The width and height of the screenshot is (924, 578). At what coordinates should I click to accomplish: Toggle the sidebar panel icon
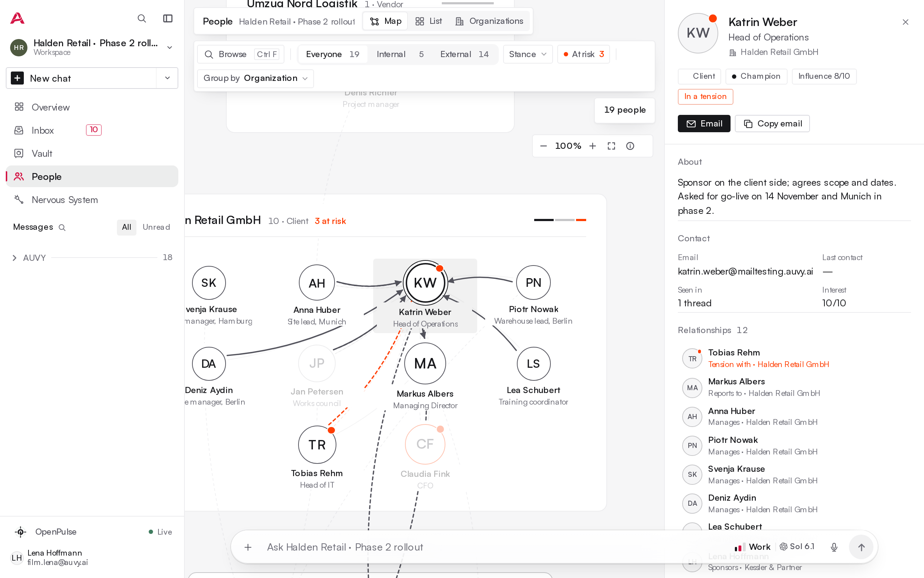167,18
